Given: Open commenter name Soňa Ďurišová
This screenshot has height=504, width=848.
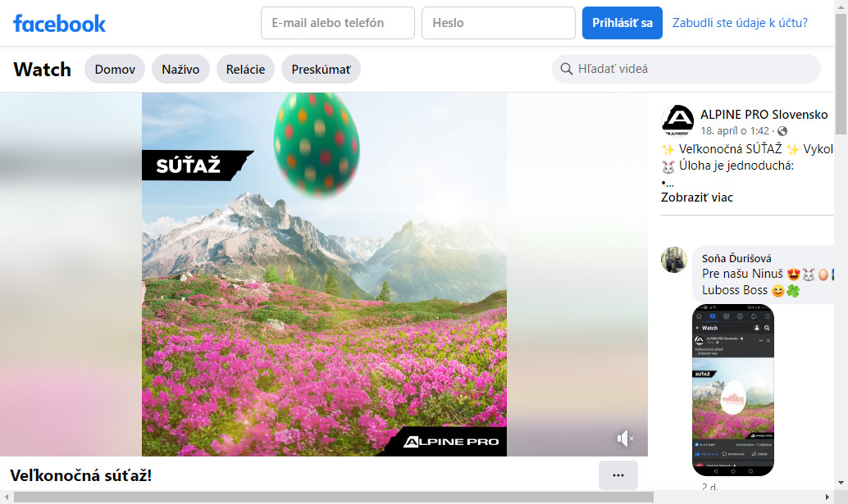Looking at the screenshot, I should pyautogui.click(x=736, y=258).
